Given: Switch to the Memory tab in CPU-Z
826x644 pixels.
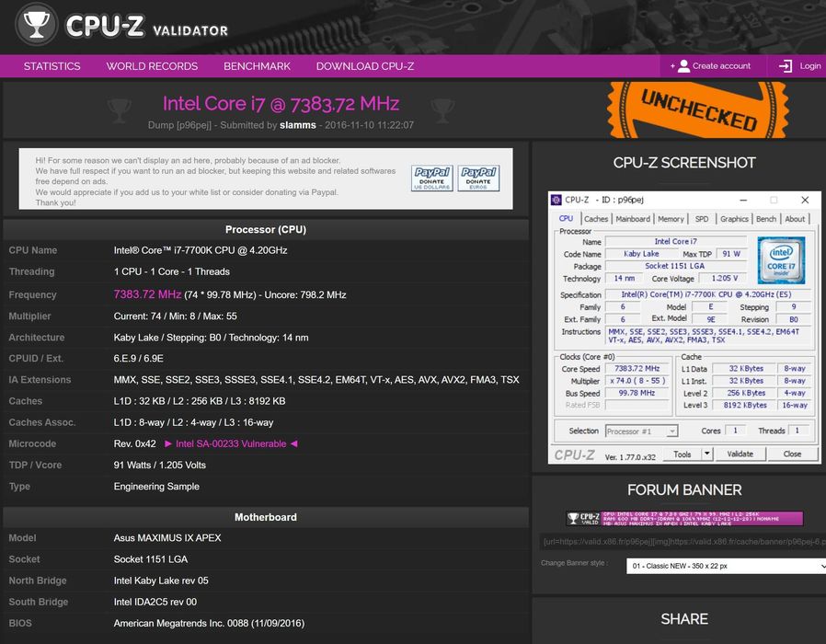Looking at the screenshot, I should (x=671, y=219).
